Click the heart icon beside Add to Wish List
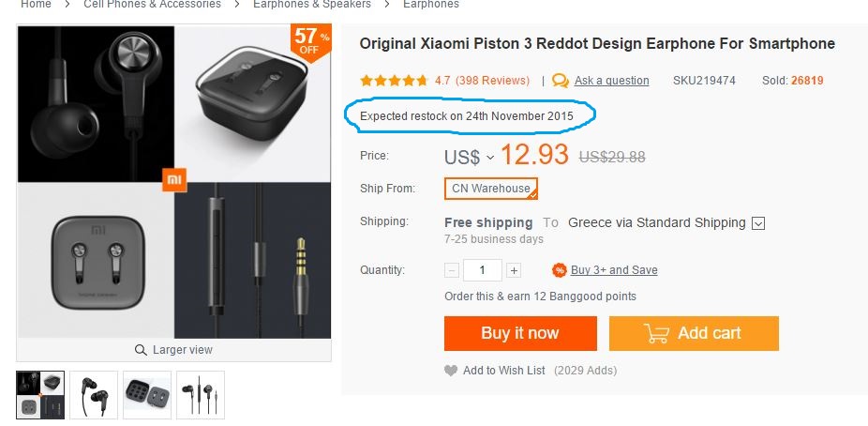This screenshot has height=426, width=868. [451, 371]
